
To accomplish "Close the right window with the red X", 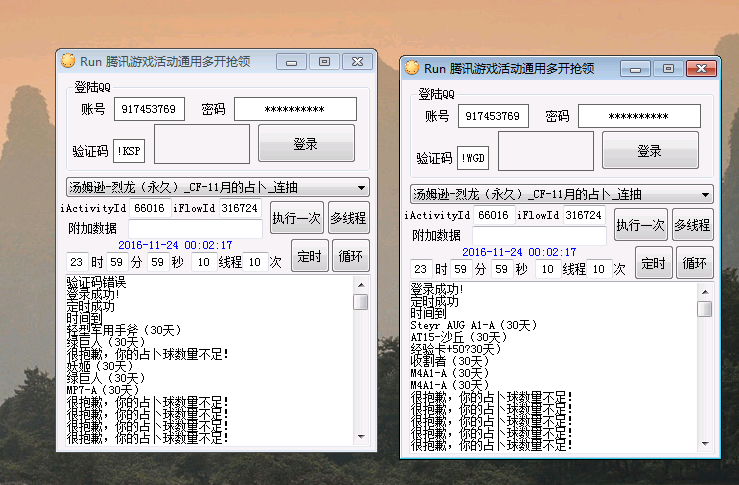I will [701, 69].
